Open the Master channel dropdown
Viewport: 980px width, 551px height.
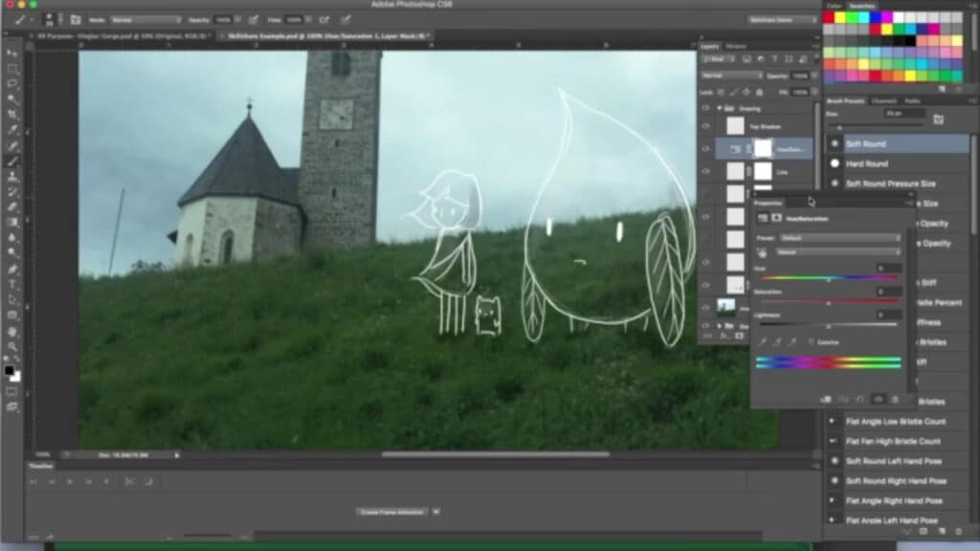click(x=835, y=252)
